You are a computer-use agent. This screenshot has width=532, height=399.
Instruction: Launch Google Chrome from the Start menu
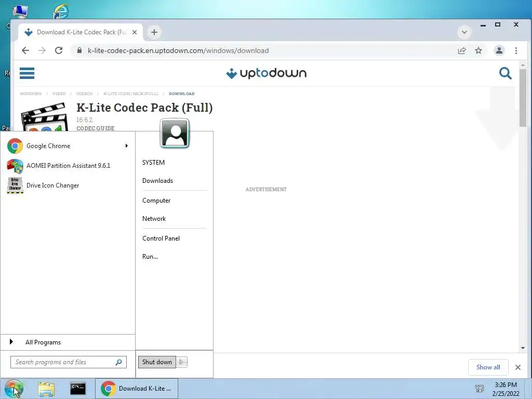(x=48, y=146)
